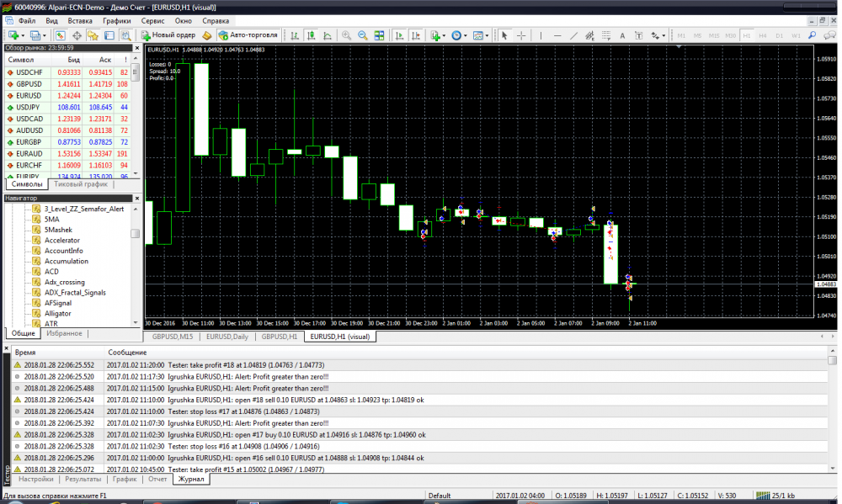Open a new chart window

(13, 35)
